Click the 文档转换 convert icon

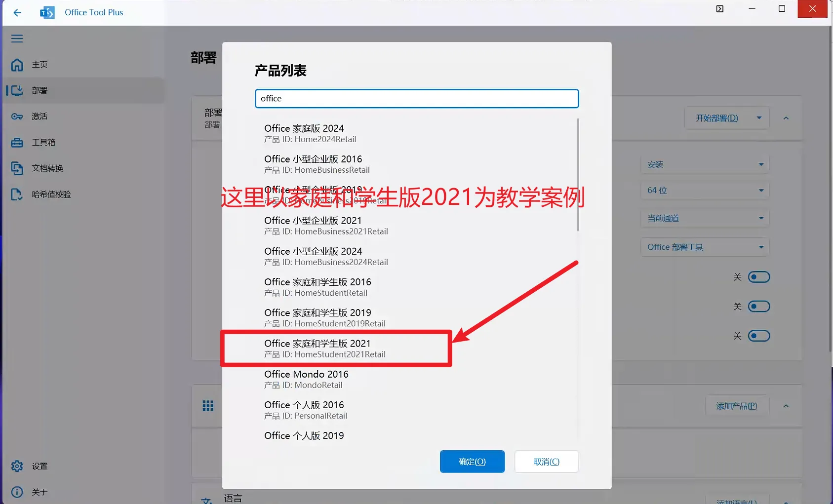click(17, 168)
